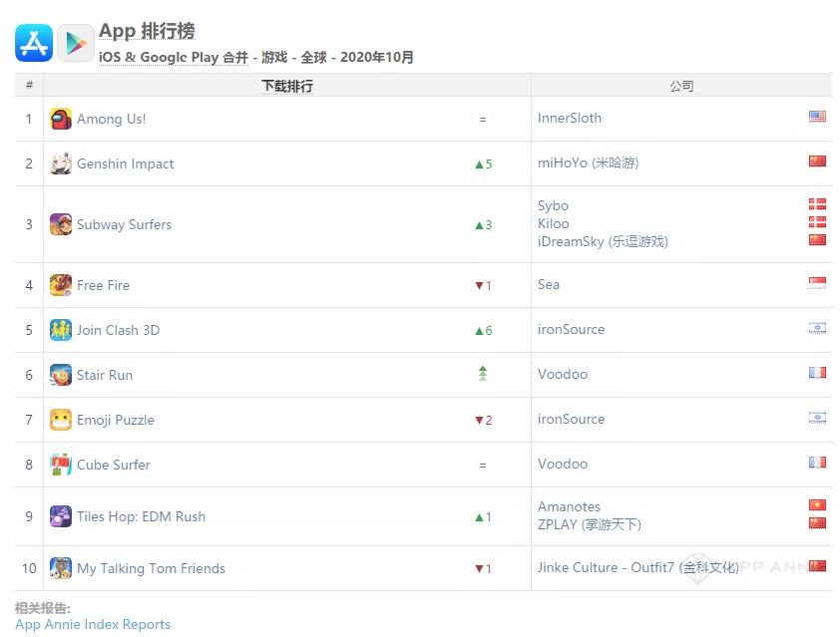This screenshot has height=637, width=840.
Task: Open the Free Fire app name link
Action: point(103,285)
